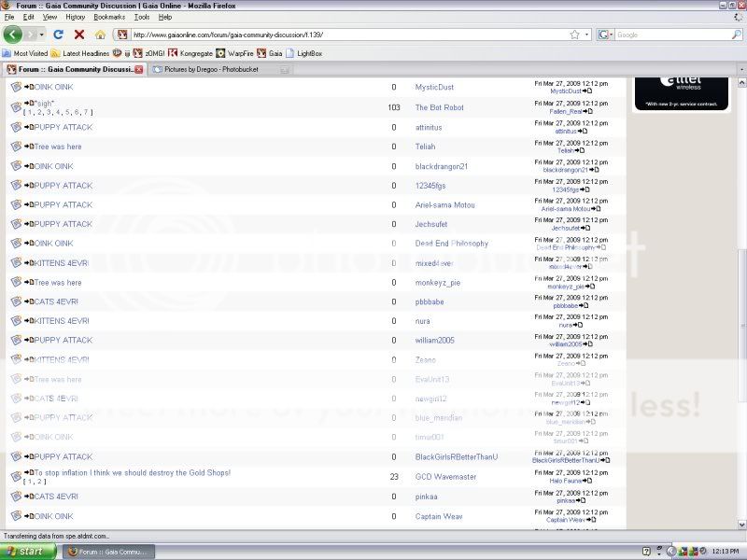The height and width of the screenshot is (560, 747).
Task: Click the search magnifier icon in Google box
Action: pyautogui.click(x=736, y=35)
